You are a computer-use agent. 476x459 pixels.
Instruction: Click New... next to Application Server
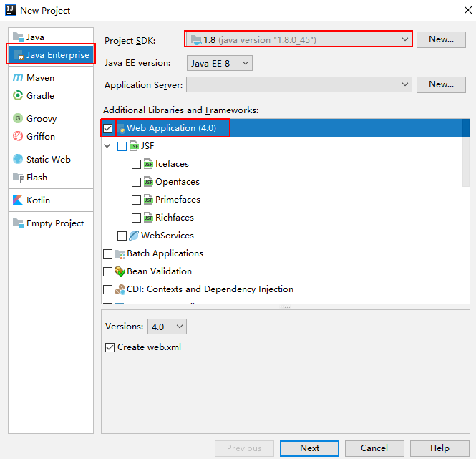[x=441, y=84]
